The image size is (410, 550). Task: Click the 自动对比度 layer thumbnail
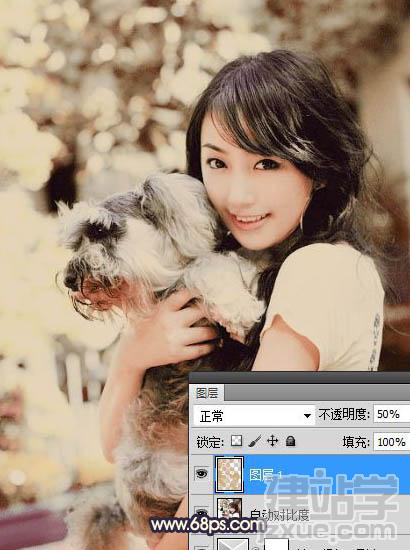click(x=229, y=509)
